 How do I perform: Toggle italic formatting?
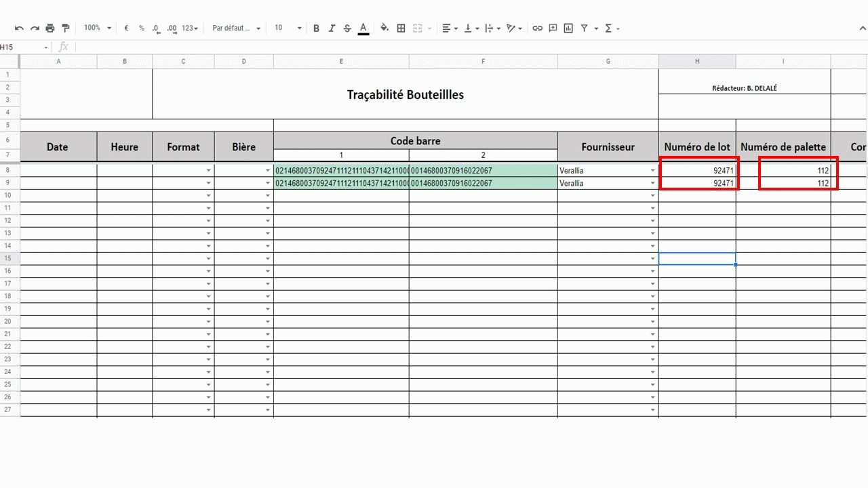coord(332,28)
